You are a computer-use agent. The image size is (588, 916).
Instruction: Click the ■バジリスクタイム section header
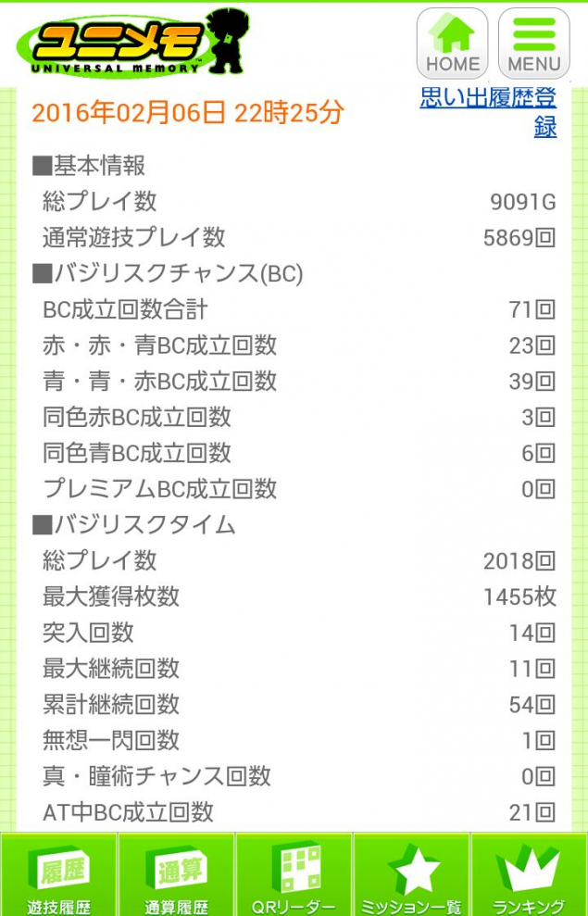[x=133, y=525]
